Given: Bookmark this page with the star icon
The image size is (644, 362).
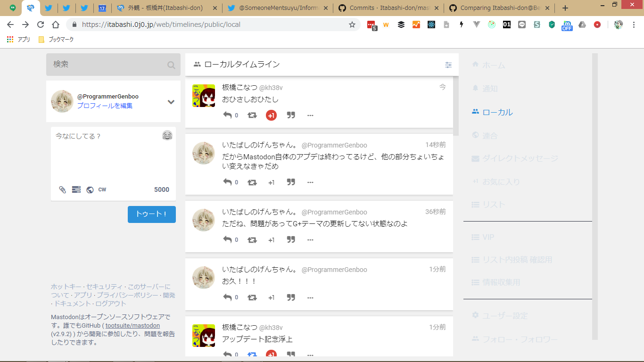Looking at the screenshot, I should 352,25.
